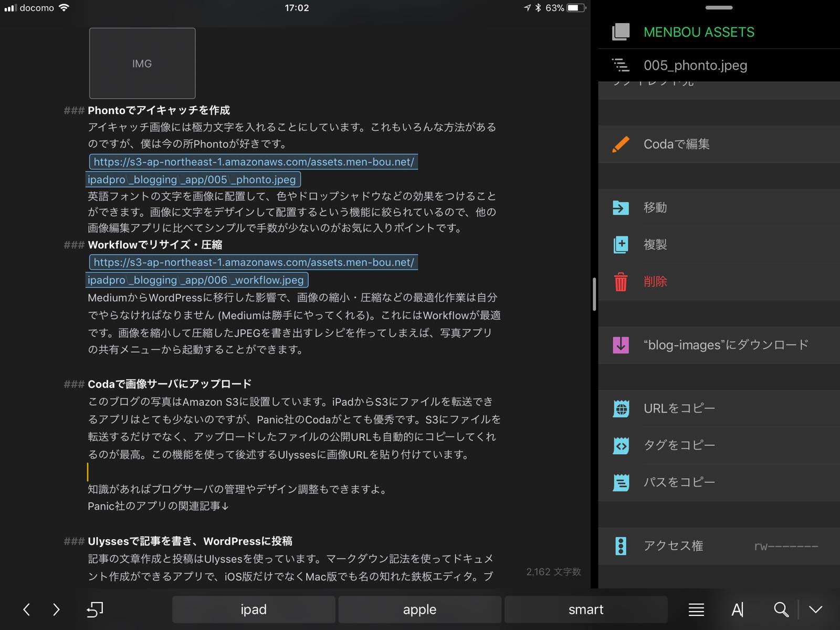Screen dimensions: 840x630
Task: Tap the 移動 move arrow icon
Action: (x=621, y=208)
